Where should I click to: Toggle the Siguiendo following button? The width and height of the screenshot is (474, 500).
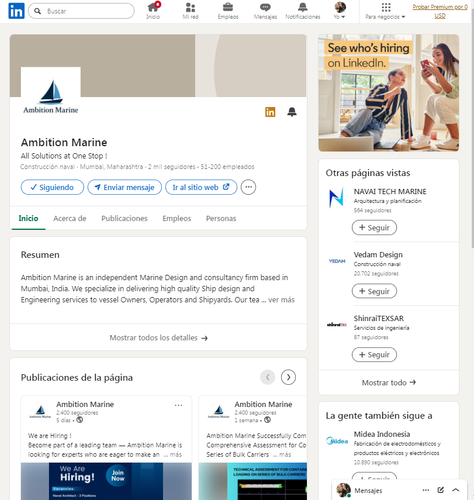click(x=52, y=187)
